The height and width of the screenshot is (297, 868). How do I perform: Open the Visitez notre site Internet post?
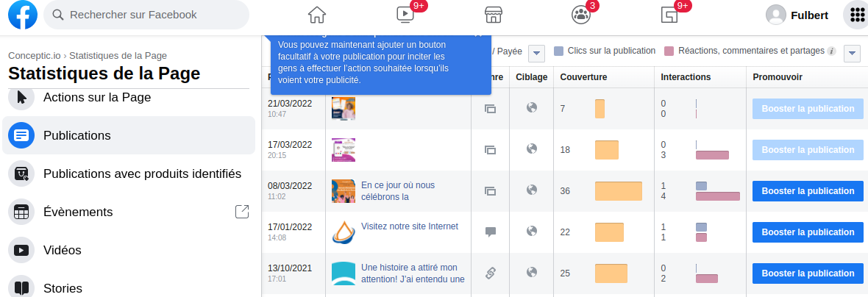(x=409, y=226)
